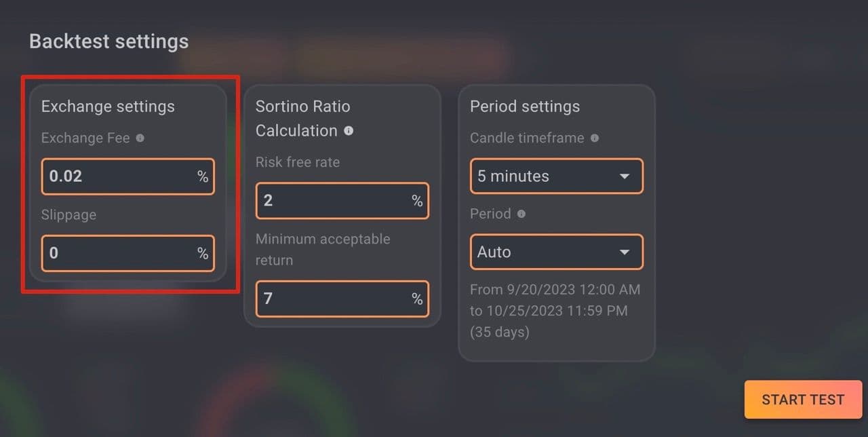This screenshot has height=437, width=868.
Task: Click the Sortino Ratio Calculation info icon
Action: [349, 130]
